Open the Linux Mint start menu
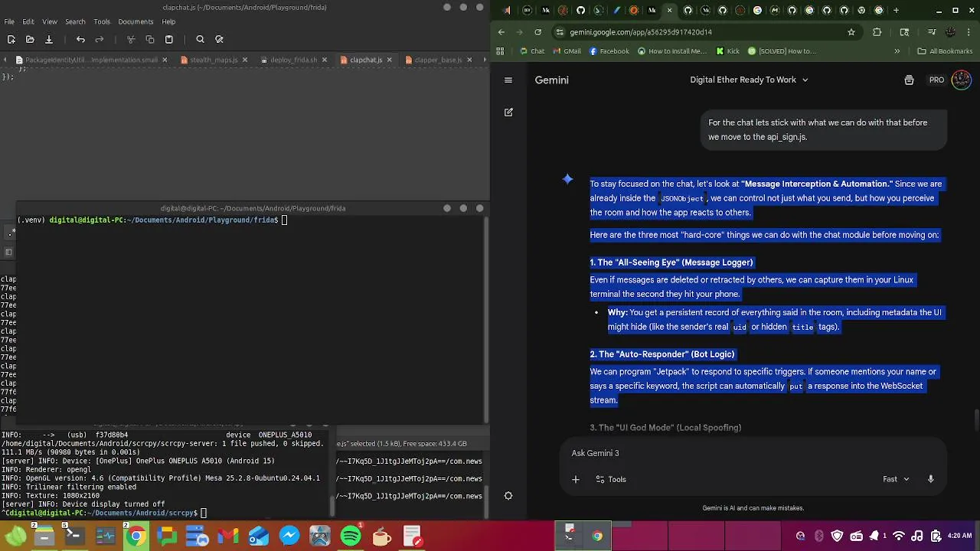The width and height of the screenshot is (980, 551). coord(15,536)
